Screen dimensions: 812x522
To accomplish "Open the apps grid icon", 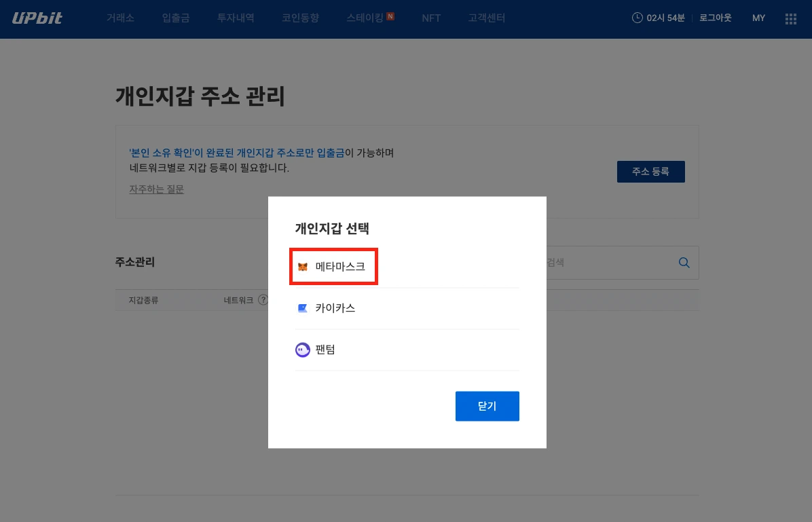I will [791, 18].
